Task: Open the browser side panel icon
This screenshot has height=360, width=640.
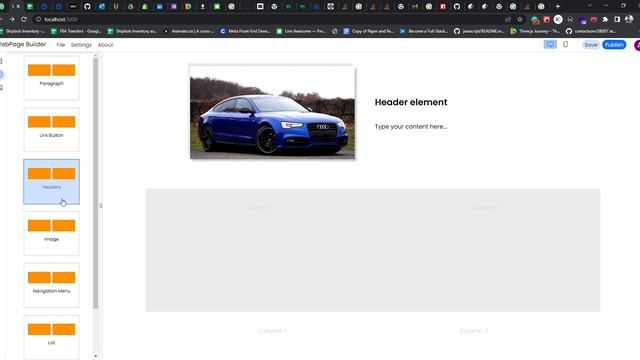Action: 617,20
